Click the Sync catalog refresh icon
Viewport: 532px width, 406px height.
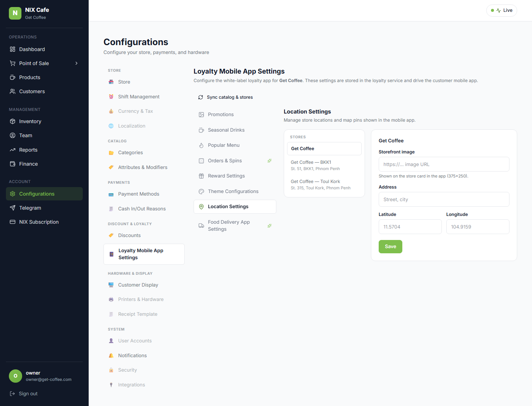(x=201, y=97)
